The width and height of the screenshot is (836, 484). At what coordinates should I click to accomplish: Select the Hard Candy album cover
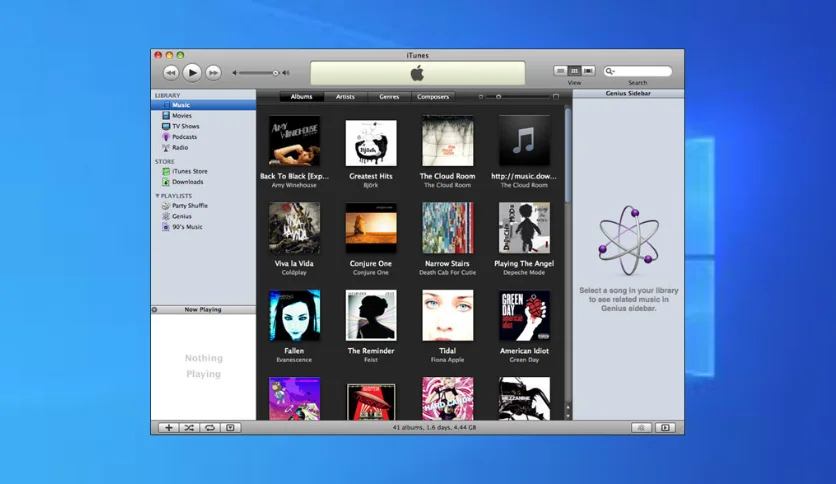pos(447,399)
